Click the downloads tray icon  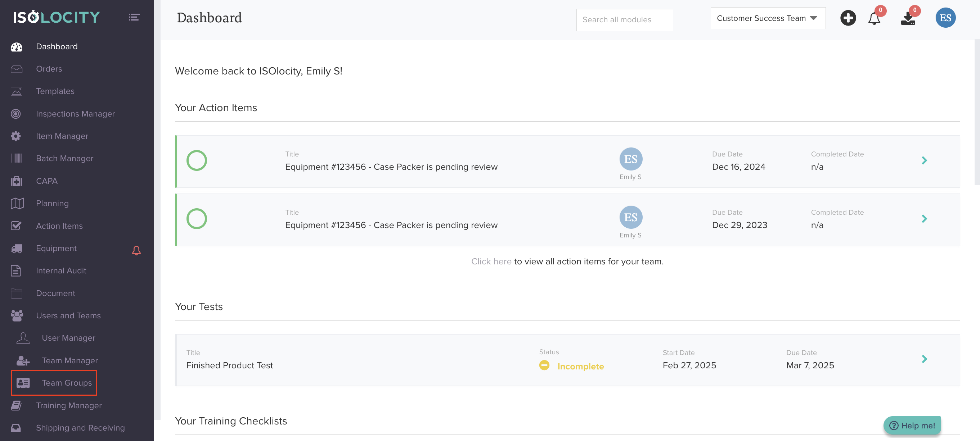(908, 19)
